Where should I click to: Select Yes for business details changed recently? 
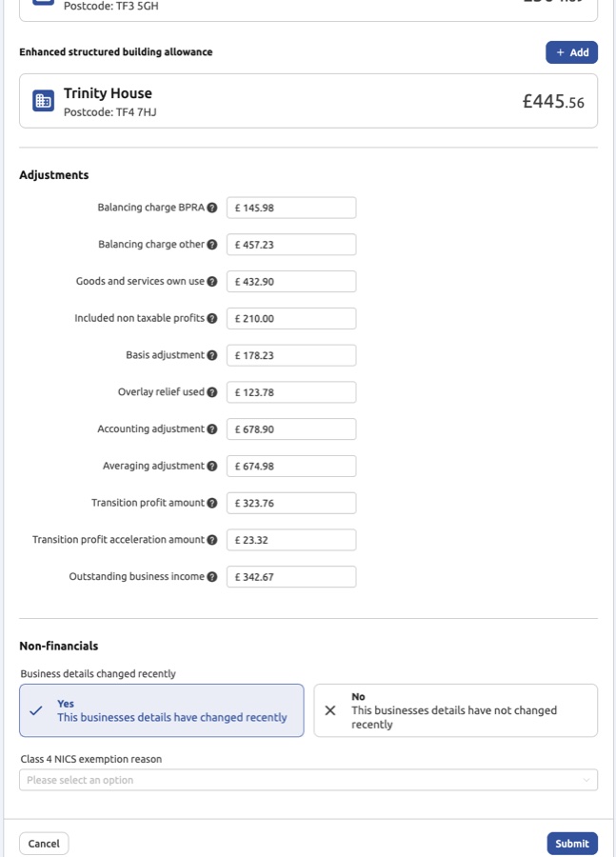162,710
